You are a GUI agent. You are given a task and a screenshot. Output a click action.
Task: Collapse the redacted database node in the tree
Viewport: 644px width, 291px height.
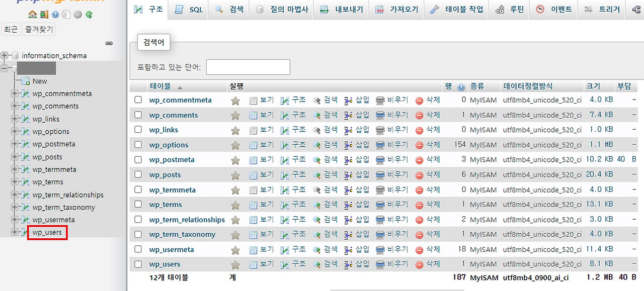tap(5, 68)
